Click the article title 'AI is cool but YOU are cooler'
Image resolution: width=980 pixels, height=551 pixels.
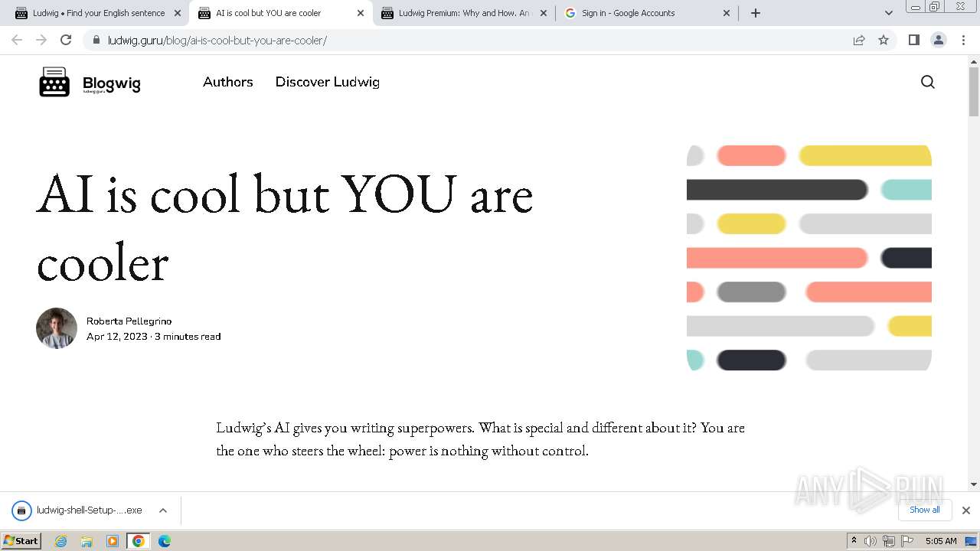[x=284, y=227]
